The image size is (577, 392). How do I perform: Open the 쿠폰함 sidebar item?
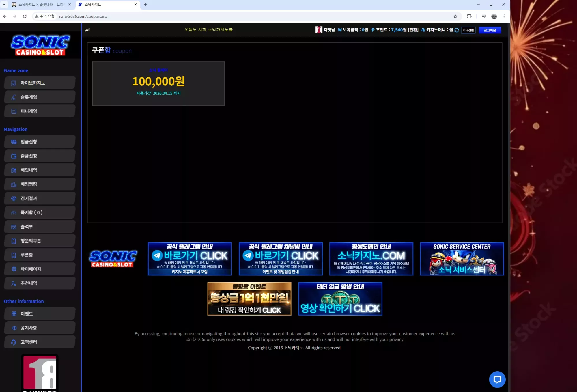(x=40, y=255)
